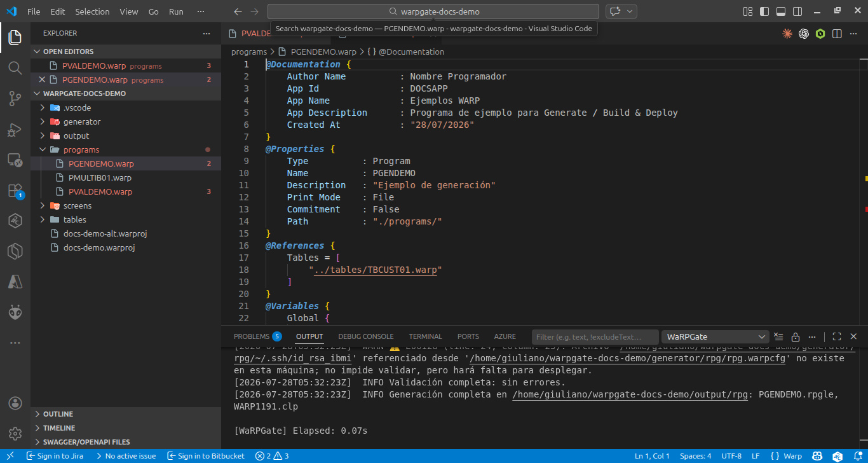868x463 pixels.
Task: Open the Copilot chat icon in title bar
Action: 614,11
